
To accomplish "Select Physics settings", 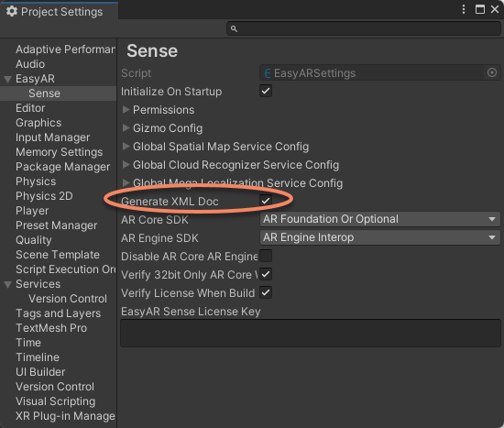I will [x=36, y=181].
